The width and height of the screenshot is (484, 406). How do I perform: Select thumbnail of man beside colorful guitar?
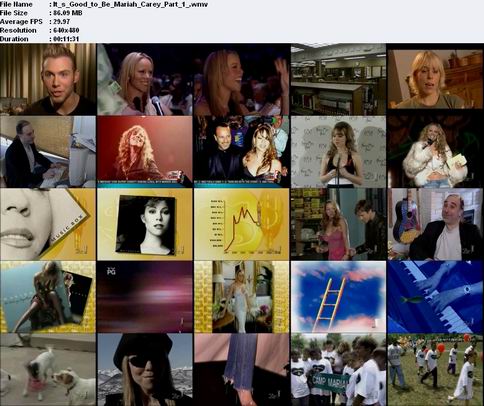435,224
